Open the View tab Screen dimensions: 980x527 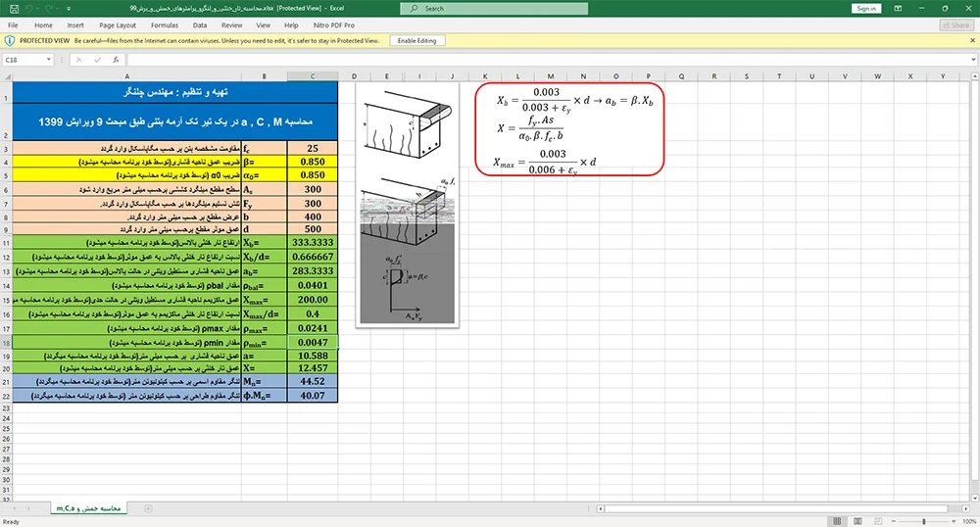click(x=263, y=24)
